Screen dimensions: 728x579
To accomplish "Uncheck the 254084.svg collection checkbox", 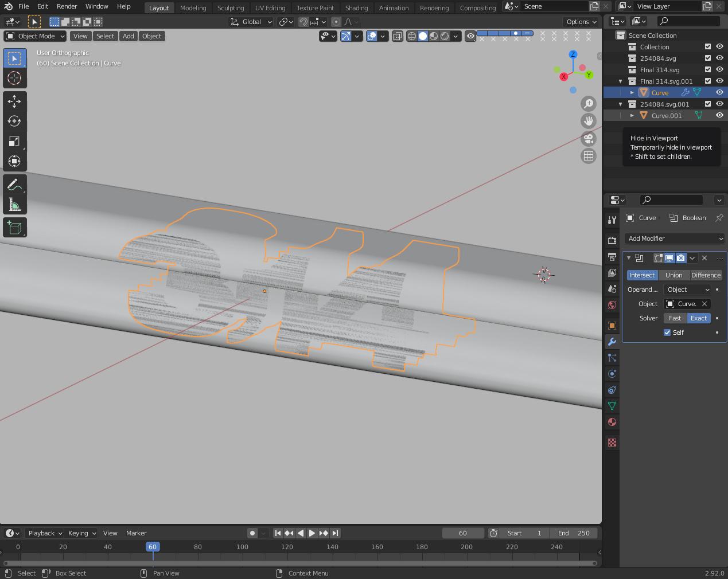I will (708, 58).
